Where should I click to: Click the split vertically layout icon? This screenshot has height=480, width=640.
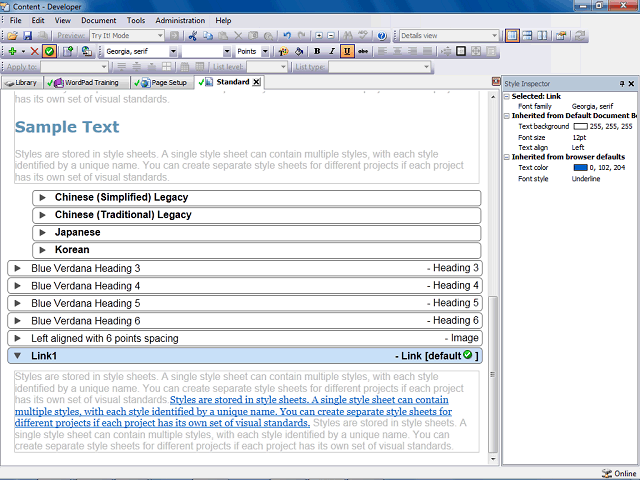pos(542,36)
